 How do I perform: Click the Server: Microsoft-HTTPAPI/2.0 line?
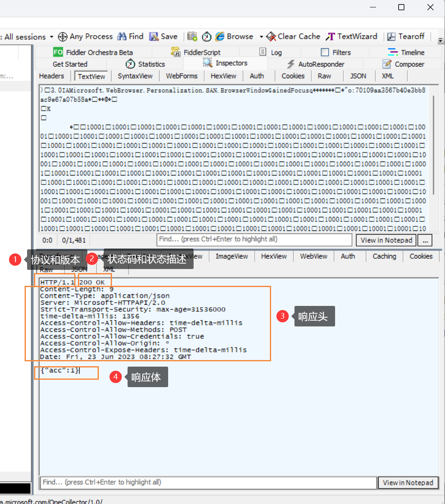click(103, 303)
